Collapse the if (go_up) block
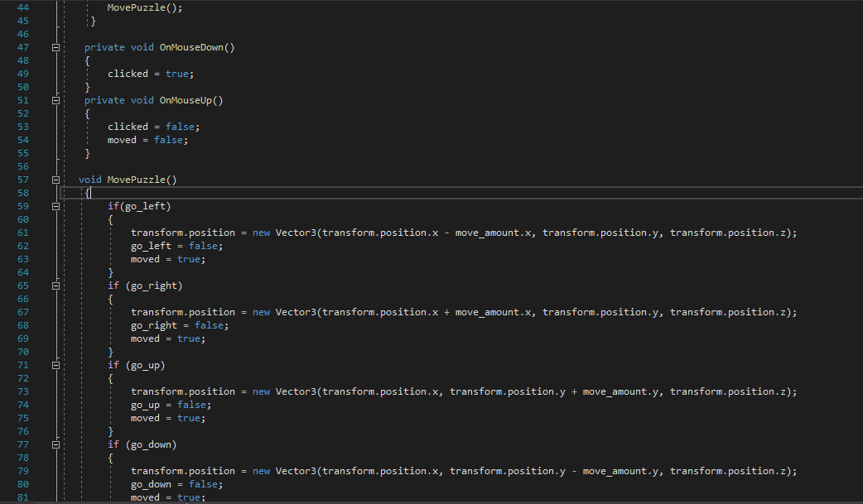 click(55, 365)
